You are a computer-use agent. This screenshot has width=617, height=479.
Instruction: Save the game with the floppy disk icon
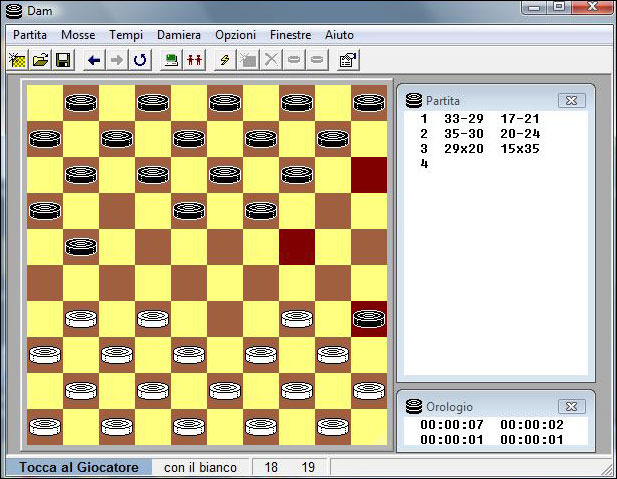[62, 60]
